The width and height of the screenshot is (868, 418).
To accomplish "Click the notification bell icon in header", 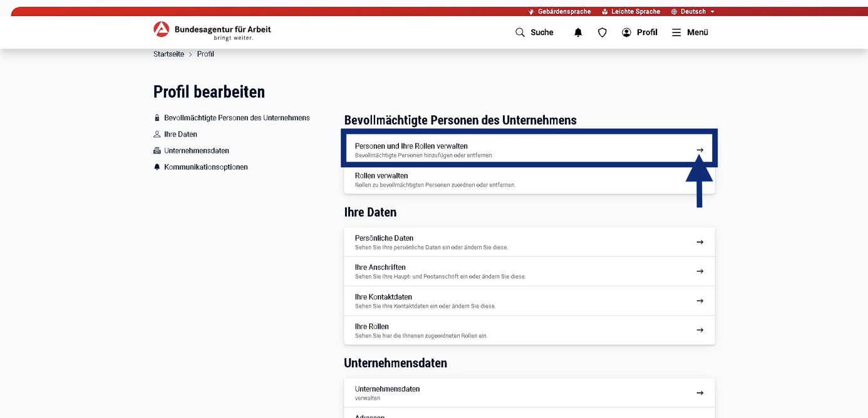I will pyautogui.click(x=578, y=33).
